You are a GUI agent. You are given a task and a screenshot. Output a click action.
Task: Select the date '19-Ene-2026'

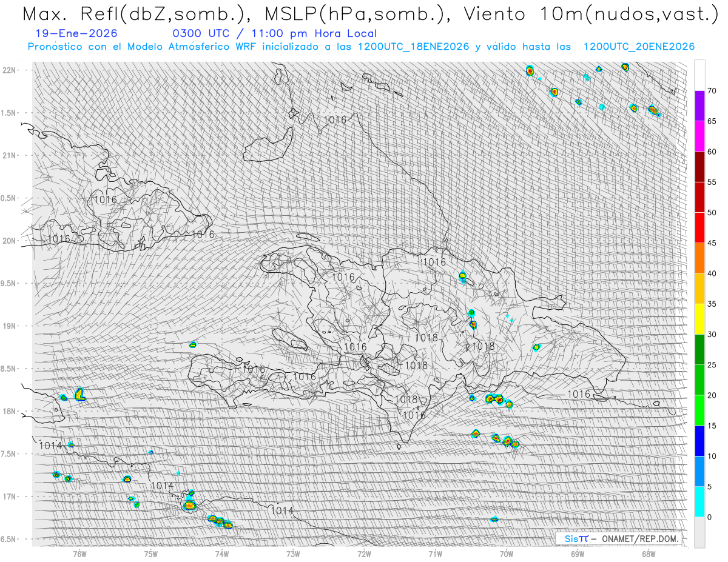76,33
